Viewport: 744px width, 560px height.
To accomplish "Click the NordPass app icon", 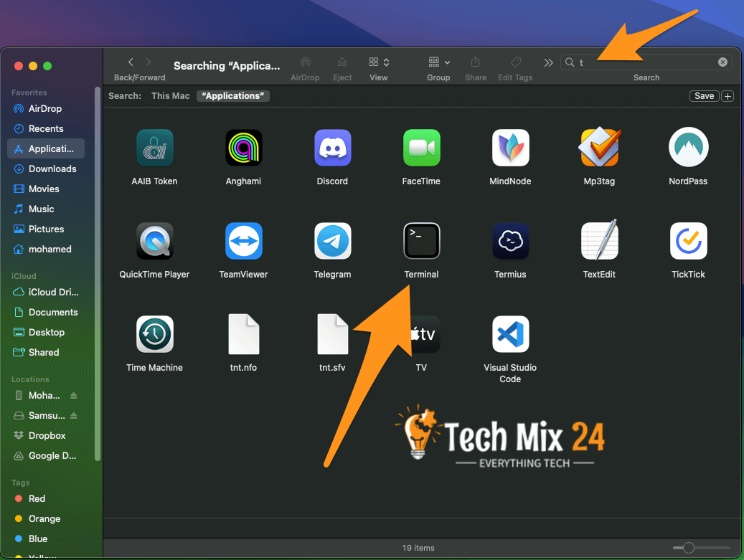I will coord(689,147).
